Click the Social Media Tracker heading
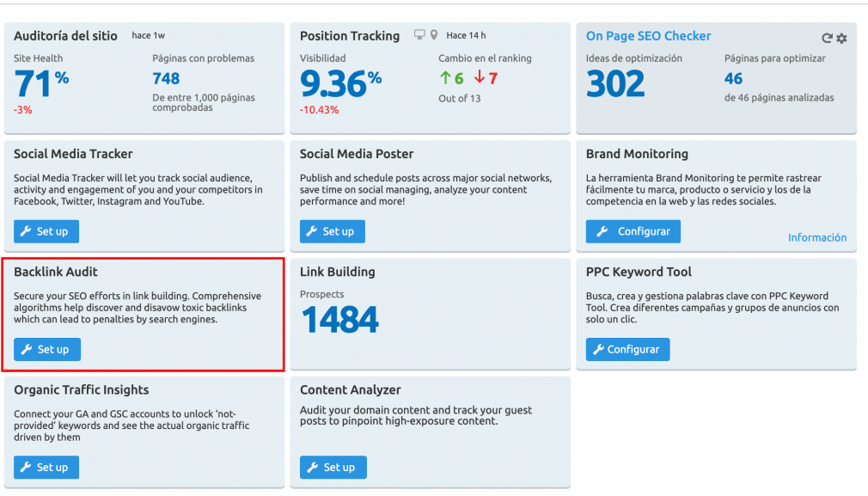Image resolution: width=868 pixels, height=496 pixels. [73, 154]
